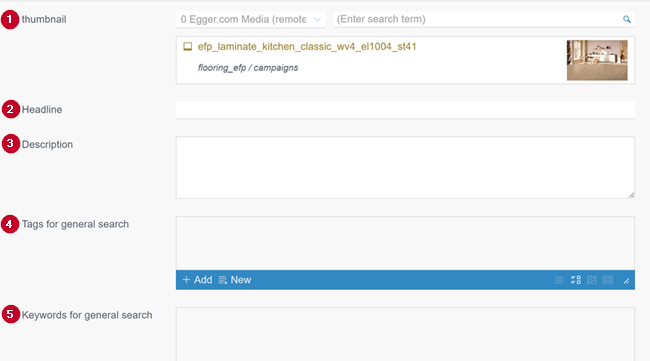The image size is (650, 361).
Task: Focus the Enter search term field
Action: coord(484,19)
